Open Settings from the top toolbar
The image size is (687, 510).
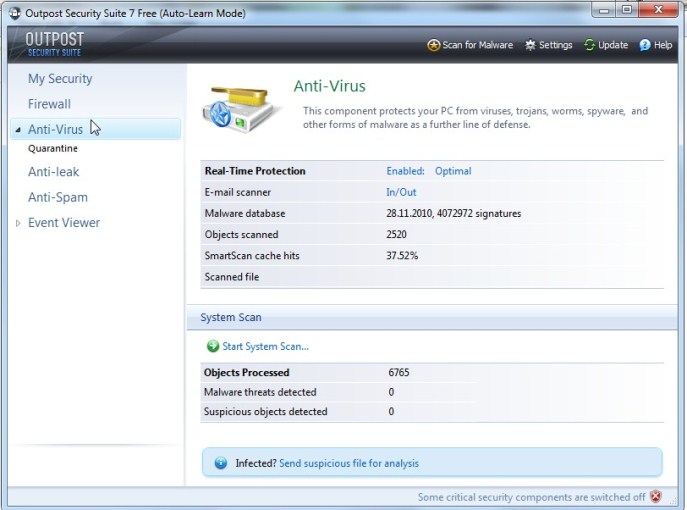[x=555, y=45]
